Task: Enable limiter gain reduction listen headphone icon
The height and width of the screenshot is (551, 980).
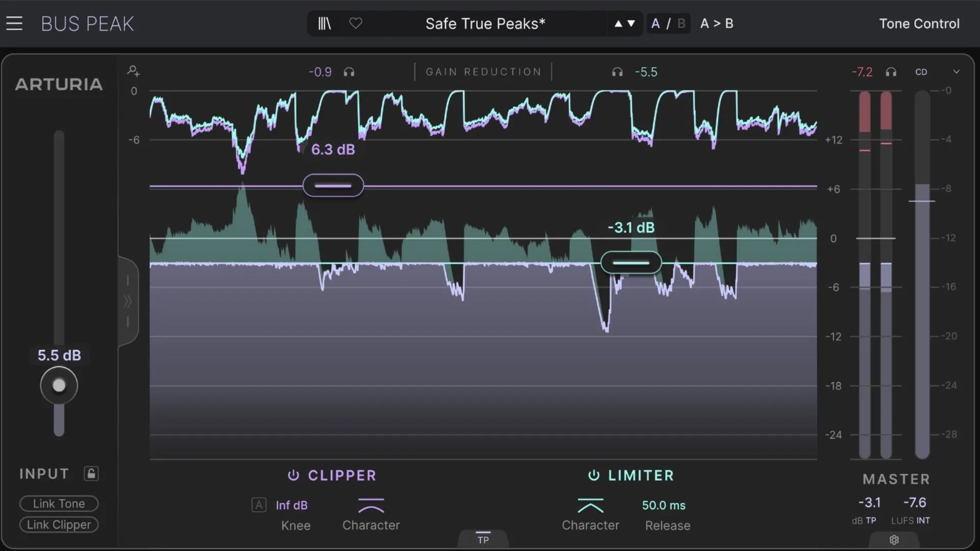Action: point(617,72)
